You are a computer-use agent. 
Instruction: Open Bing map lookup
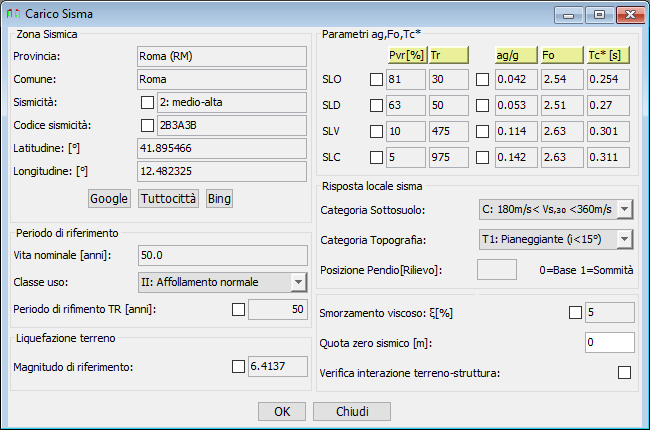(219, 199)
